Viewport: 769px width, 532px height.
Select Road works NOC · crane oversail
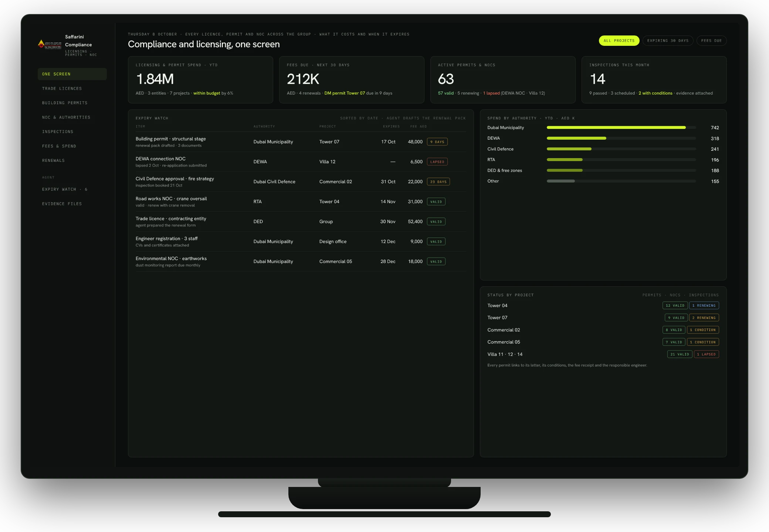(x=301, y=202)
